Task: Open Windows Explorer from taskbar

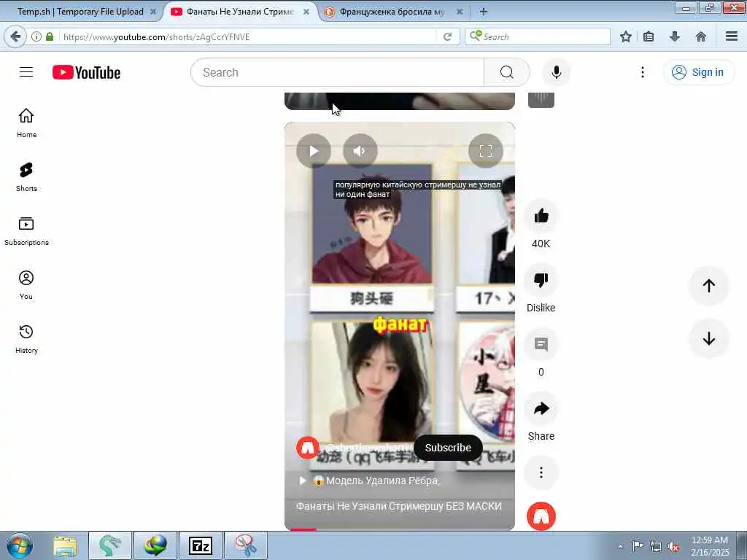Action: point(65,545)
